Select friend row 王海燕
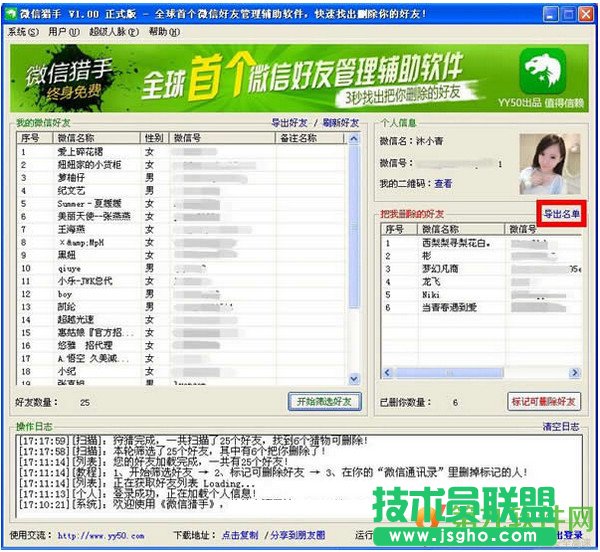Screen dimensions: 600x552 pyautogui.click(x=183, y=230)
